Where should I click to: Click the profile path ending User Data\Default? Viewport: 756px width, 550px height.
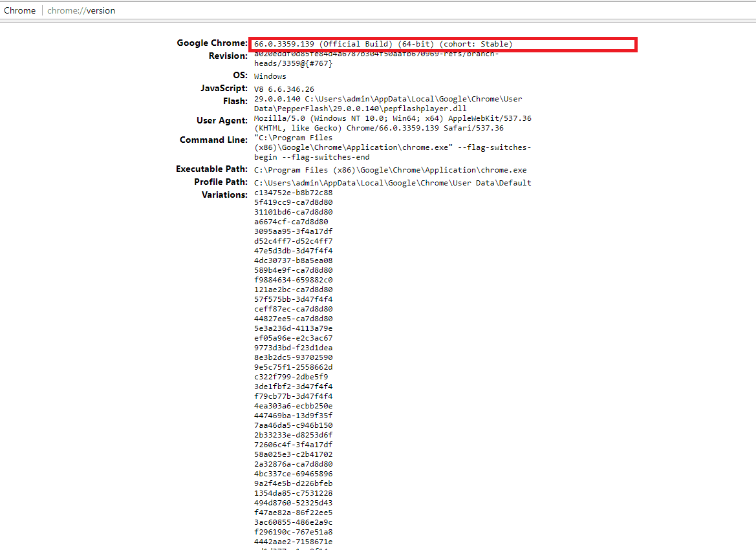[x=393, y=183]
